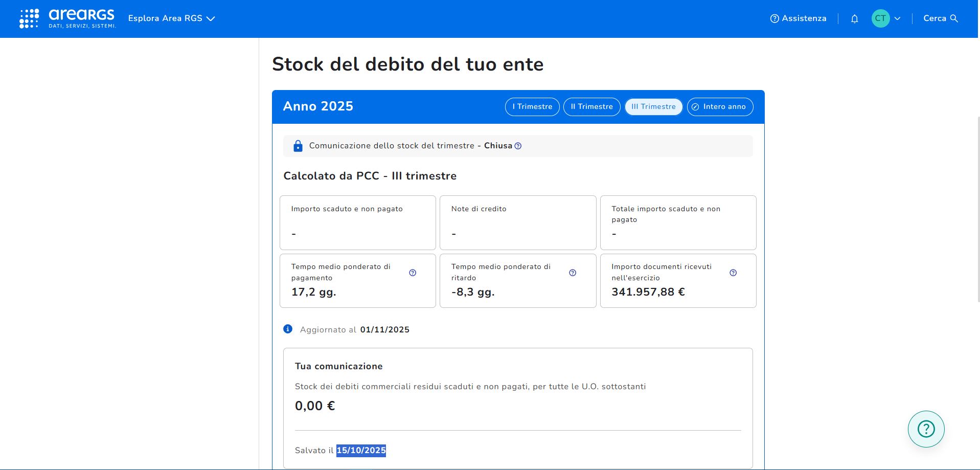Open the floating help button

pyautogui.click(x=926, y=429)
